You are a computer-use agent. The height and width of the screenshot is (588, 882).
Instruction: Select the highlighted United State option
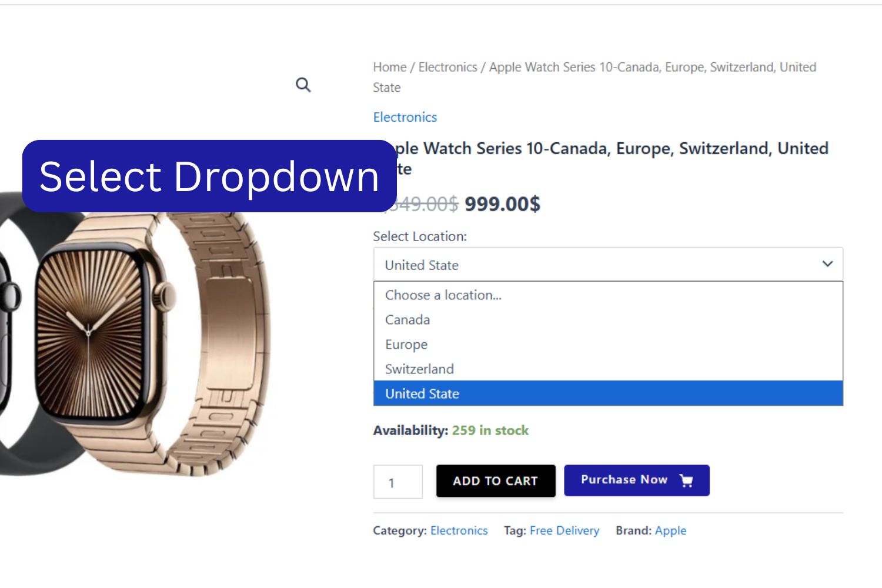(x=422, y=394)
